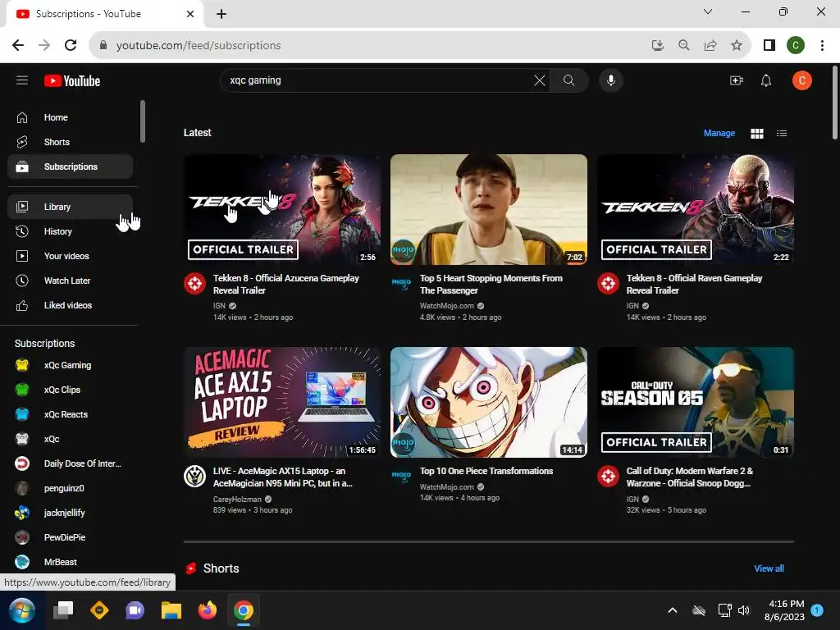Reload the page
The image size is (840, 630).
71,46
